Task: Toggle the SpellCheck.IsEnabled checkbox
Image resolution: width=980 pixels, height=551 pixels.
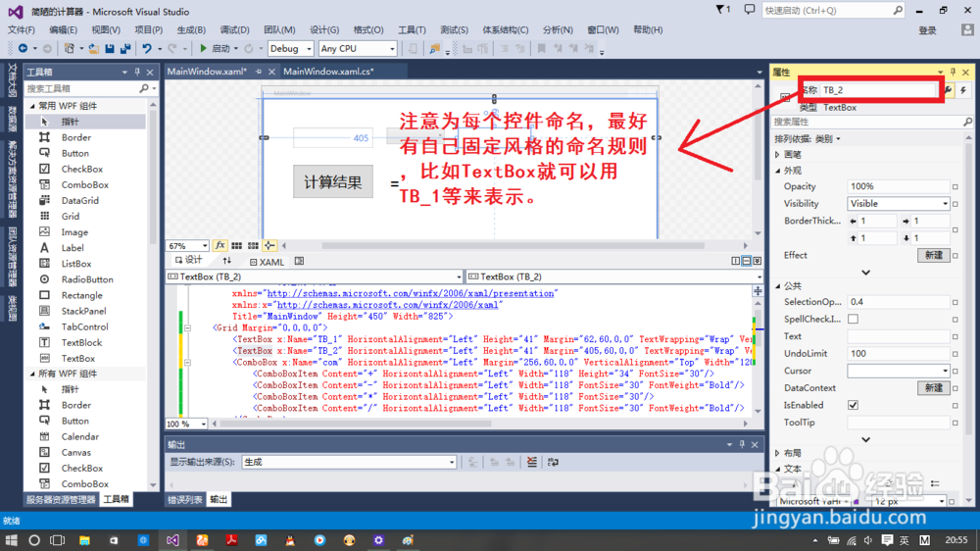Action: [854, 319]
